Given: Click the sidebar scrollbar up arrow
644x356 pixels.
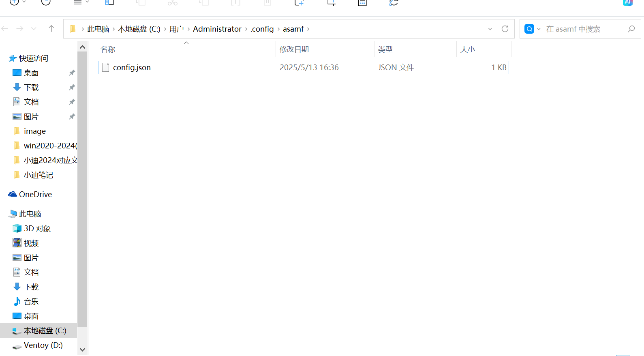Looking at the screenshot, I should (x=82, y=47).
